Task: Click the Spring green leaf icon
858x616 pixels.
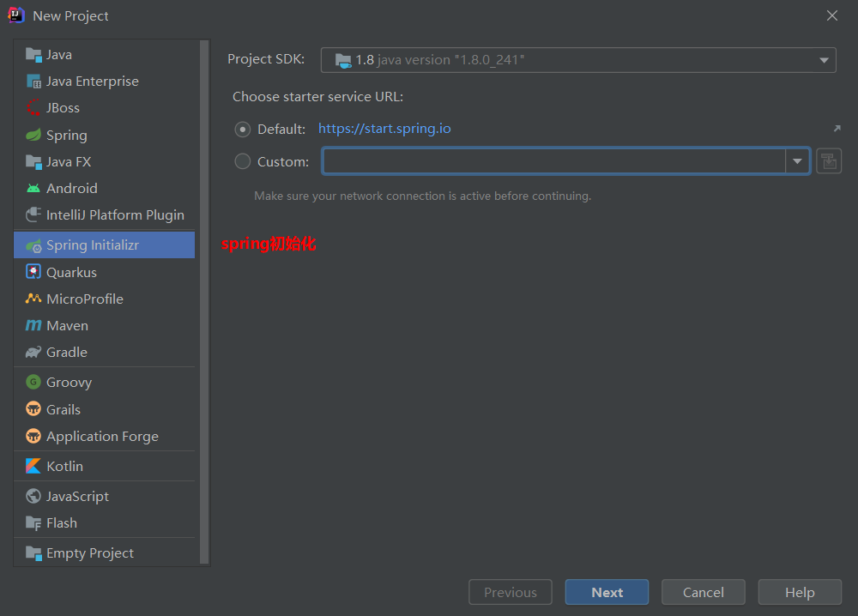Action: tap(33, 135)
